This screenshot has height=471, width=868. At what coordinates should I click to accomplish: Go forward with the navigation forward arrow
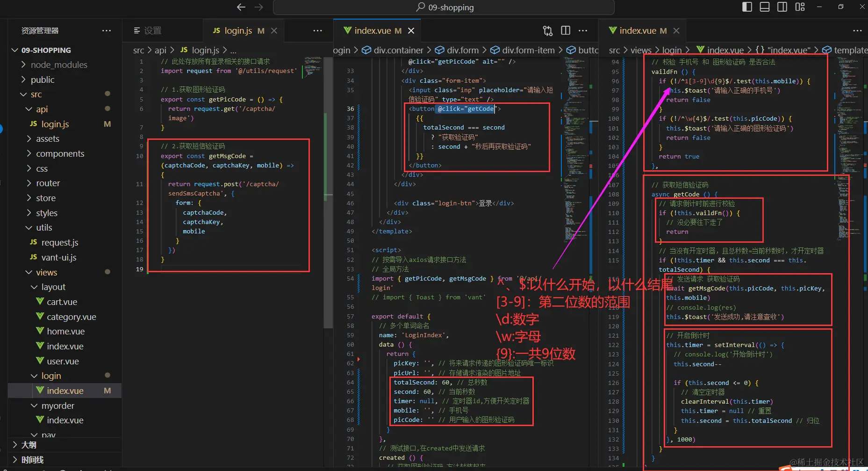(x=258, y=7)
